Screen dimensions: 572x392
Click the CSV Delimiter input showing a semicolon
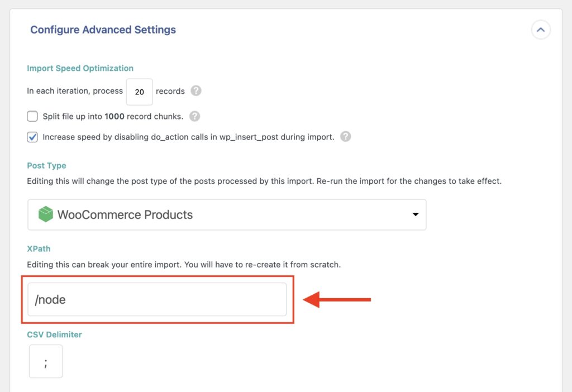pos(45,361)
